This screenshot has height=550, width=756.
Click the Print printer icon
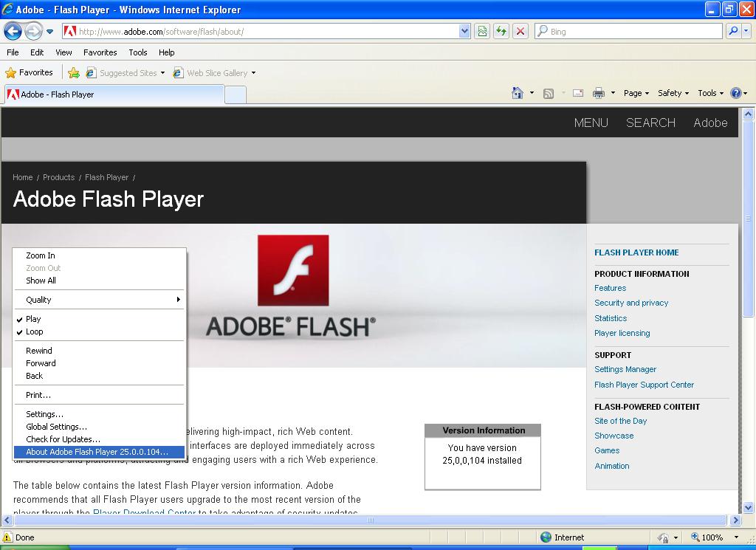coord(598,93)
